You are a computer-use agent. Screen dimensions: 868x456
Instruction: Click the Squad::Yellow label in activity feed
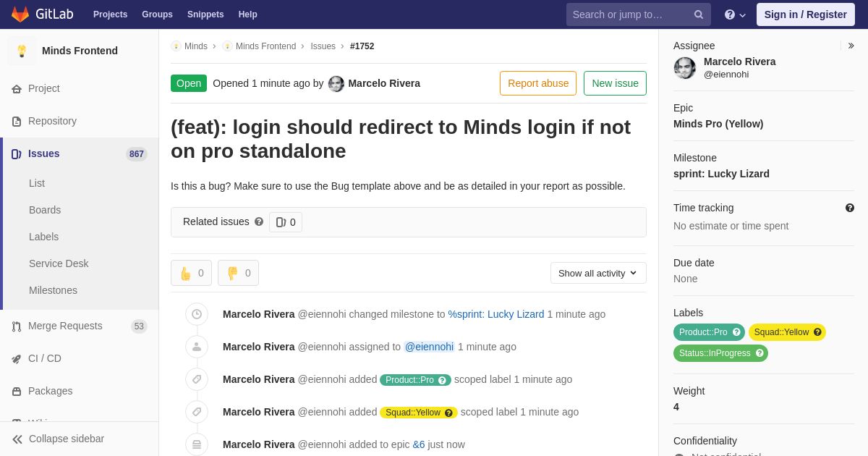[419, 413]
